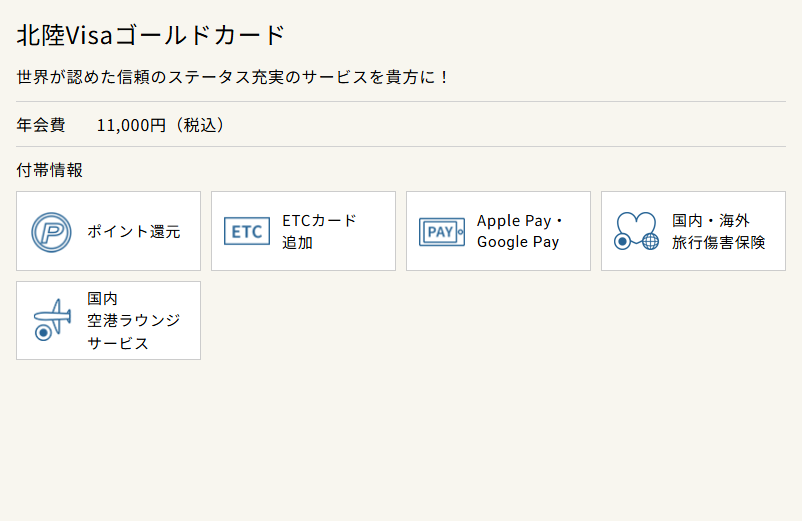Click the 11,000円(税込) fee value

(161, 125)
